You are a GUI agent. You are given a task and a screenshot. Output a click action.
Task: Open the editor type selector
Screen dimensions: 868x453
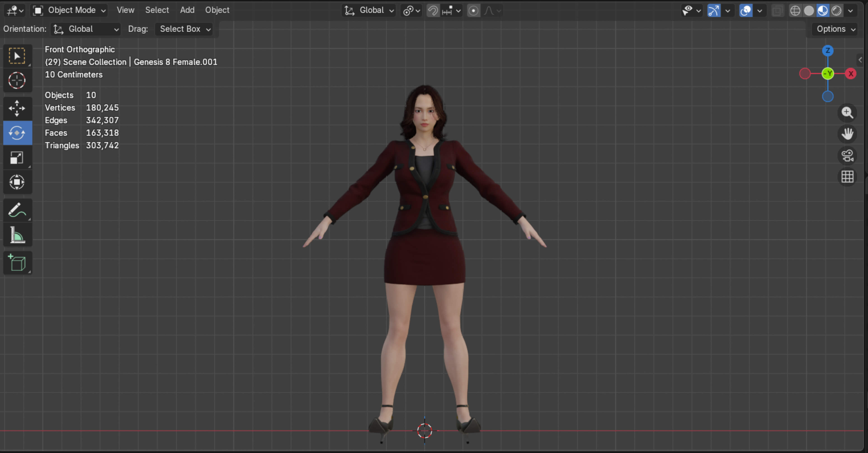[15, 10]
